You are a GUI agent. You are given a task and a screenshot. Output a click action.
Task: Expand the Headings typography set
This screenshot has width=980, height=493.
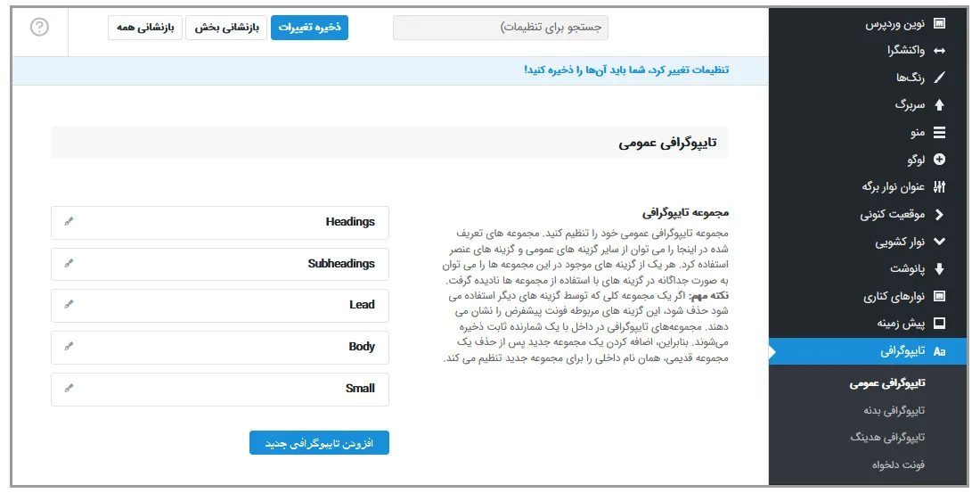(x=220, y=223)
